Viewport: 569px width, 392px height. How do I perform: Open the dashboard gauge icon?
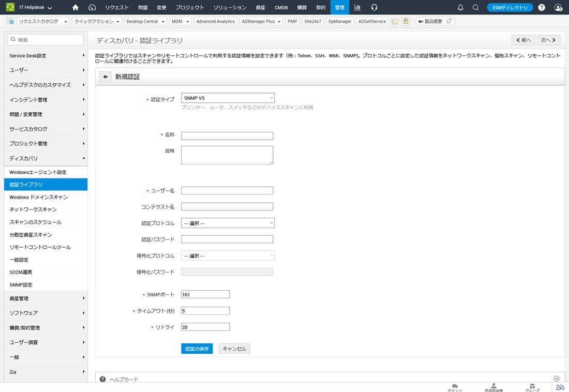click(92, 7)
